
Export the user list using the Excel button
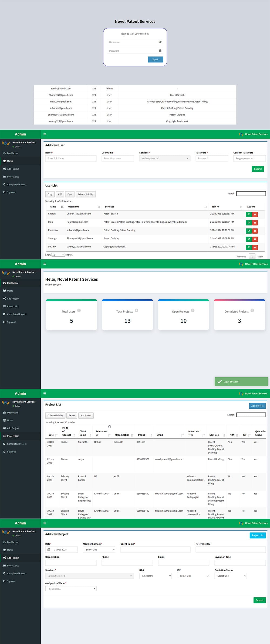70,194
